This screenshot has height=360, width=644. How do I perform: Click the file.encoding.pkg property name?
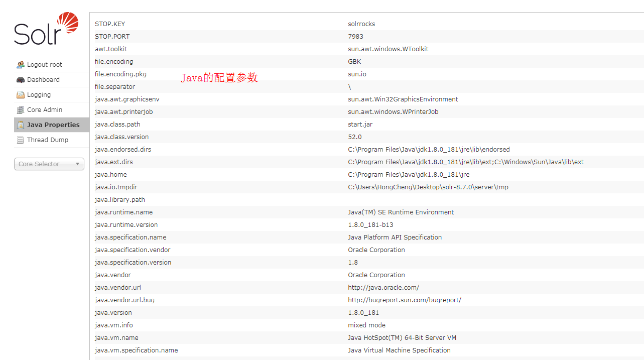(x=120, y=74)
